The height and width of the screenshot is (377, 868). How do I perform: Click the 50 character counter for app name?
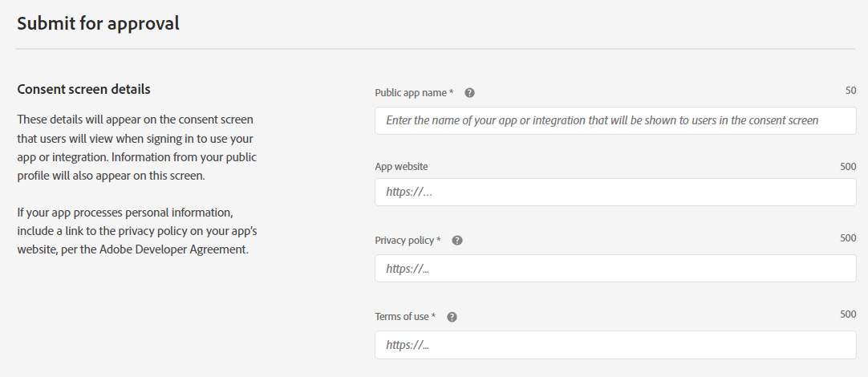[x=850, y=91]
